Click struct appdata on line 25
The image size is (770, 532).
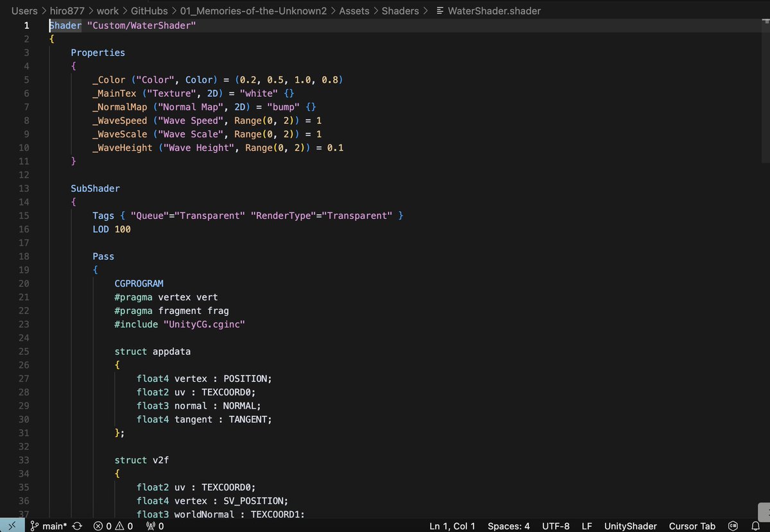tap(153, 352)
